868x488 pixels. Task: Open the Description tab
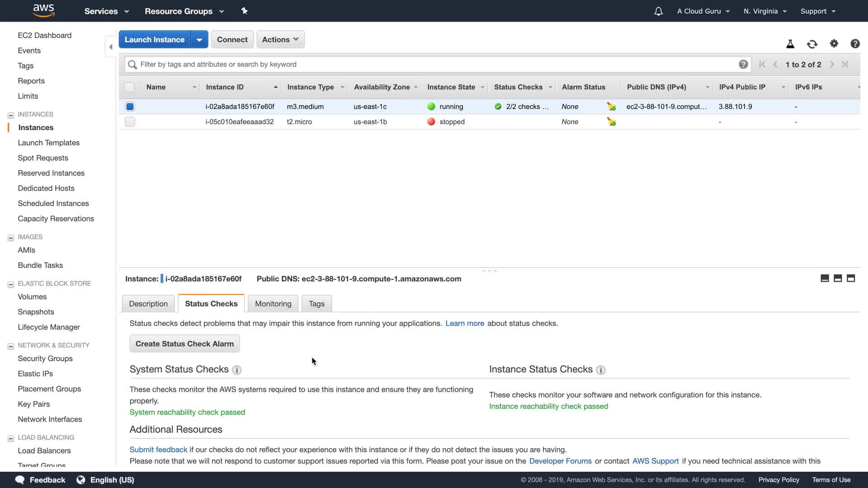coord(148,304)
